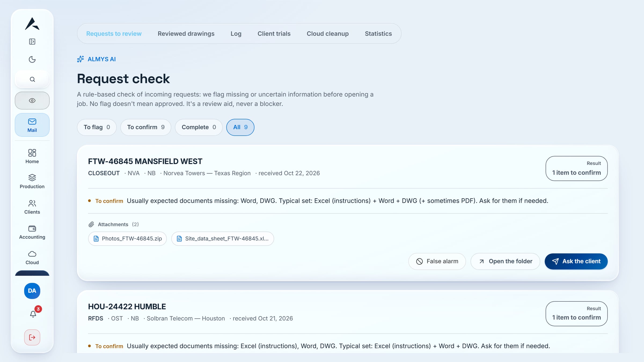Toggle the sidebar panel collapse icon
The image size is (644, 362).
[32, 42]
